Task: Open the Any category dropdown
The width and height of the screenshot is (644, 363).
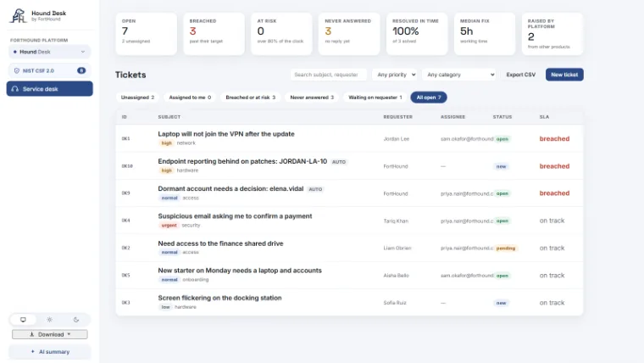Action: pyautogui.click(x=459, y=75)
